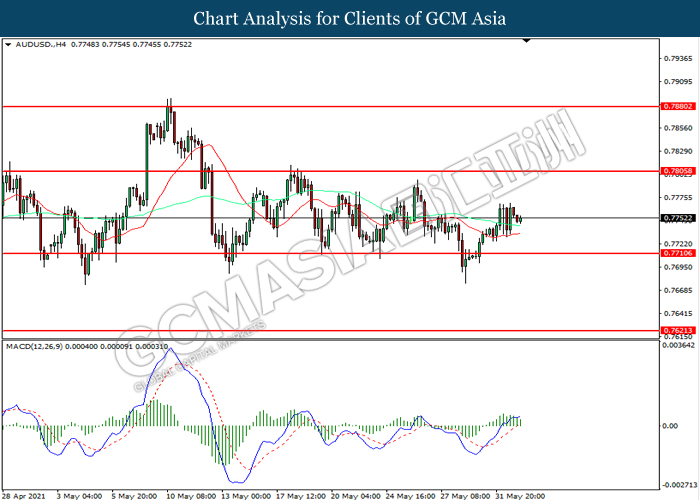Select the MACD scale value -0.002713
This screenshot has width=700, height=500.
click(680, 485)
